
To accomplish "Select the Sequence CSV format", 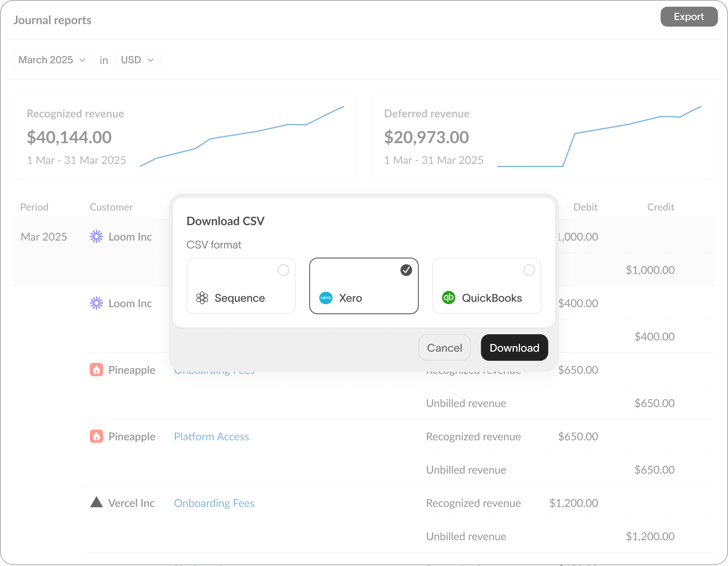I will 241,286.
